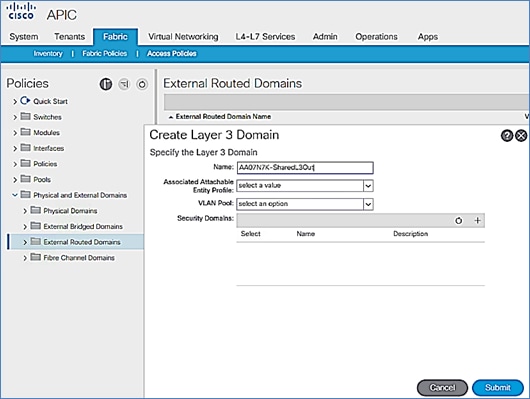The width and height of the screenshot is (530, 399).
Task: Select the External Routed Domains tree item
Action: [77, 242]
